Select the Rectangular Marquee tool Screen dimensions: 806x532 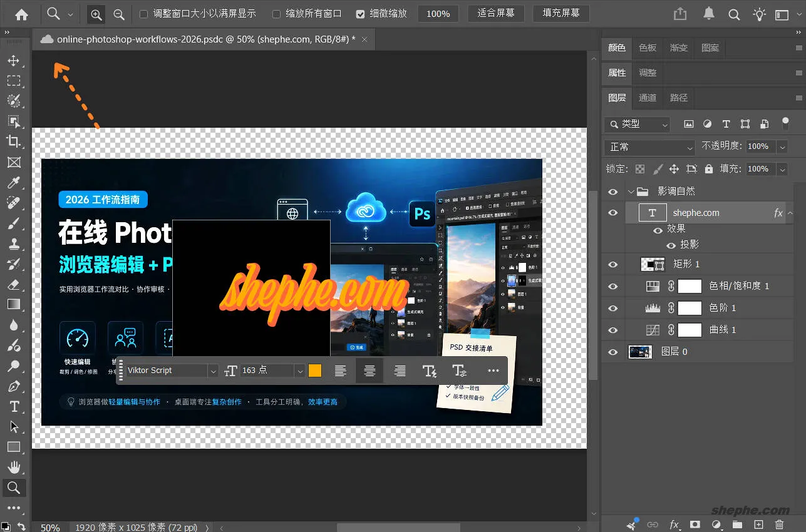click(13, 81)
